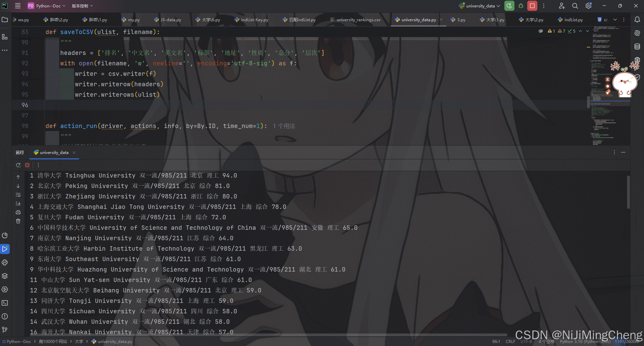This screenshot has width=644, height=346.
Task: Open editor tab options menu
Action: click(x=624, y=20)
